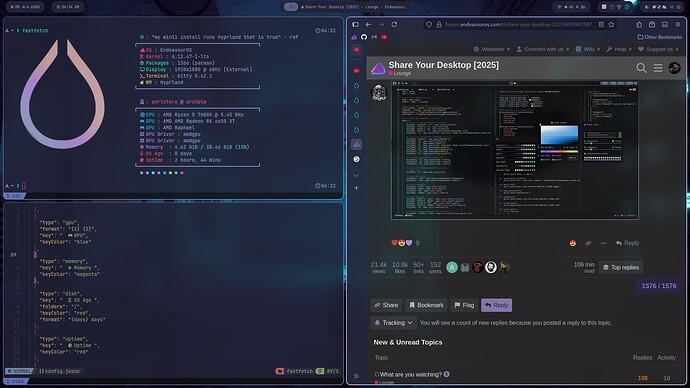
Task: Click the forum search magnifier icon
Action: (x=642, y=68)
